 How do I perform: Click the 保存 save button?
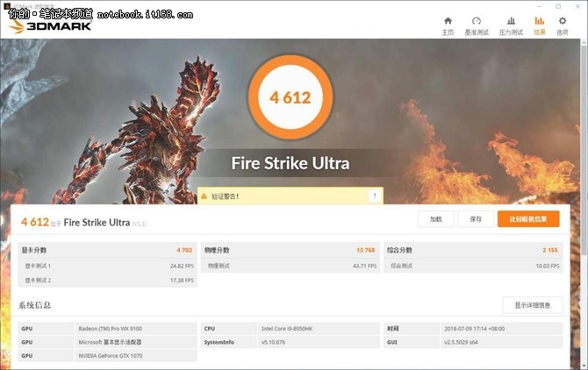click(x=476, y=219)
